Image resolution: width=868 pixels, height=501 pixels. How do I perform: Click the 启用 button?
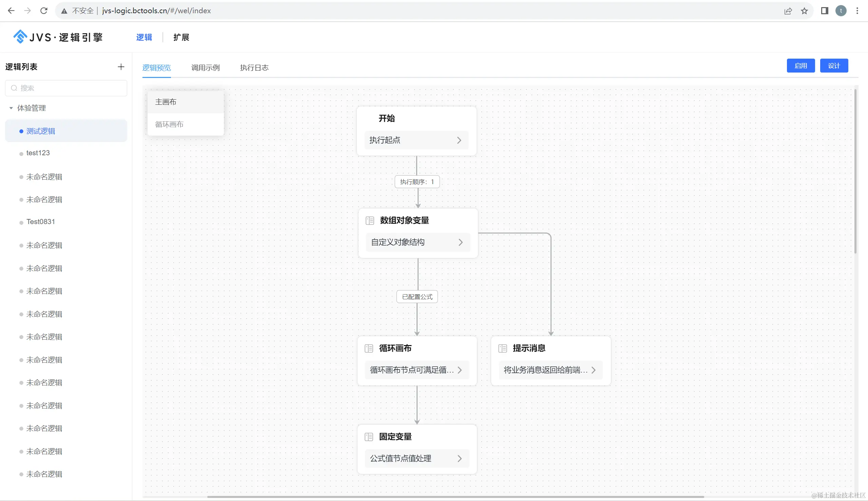pos(801,66)
